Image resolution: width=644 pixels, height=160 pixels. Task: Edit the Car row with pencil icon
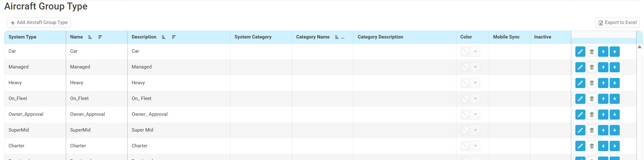coord(580,51)
